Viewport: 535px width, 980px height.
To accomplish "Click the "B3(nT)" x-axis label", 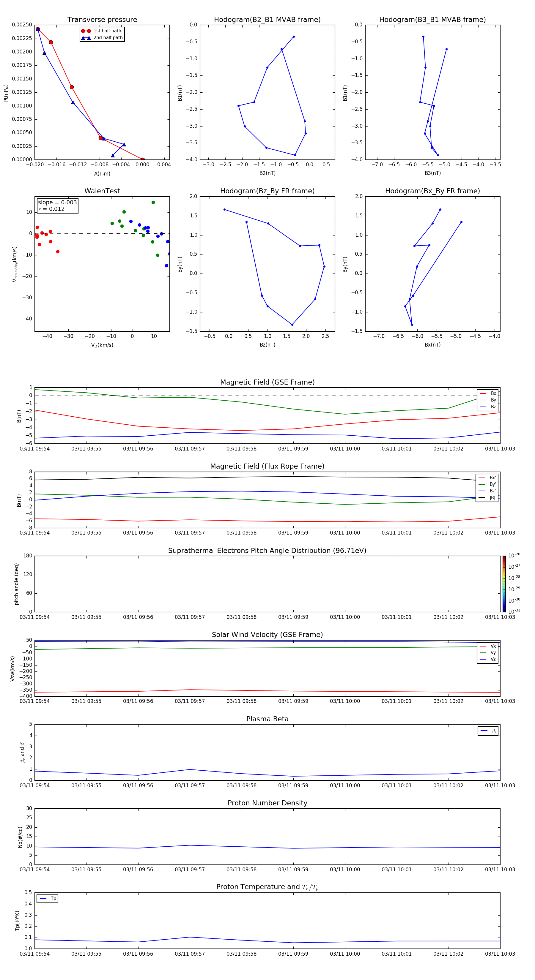I will pyautogui.click(x=432, y=173).
